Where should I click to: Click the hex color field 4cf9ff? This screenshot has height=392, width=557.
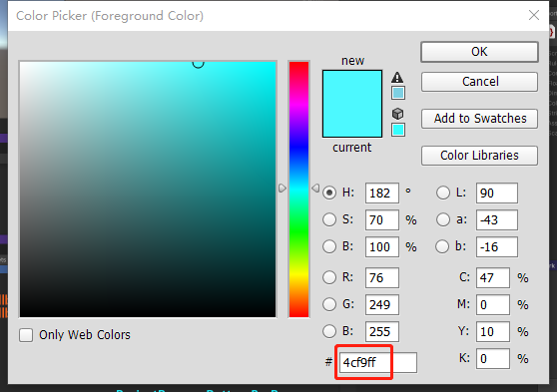pyautogui.click(x=378, y=362)
